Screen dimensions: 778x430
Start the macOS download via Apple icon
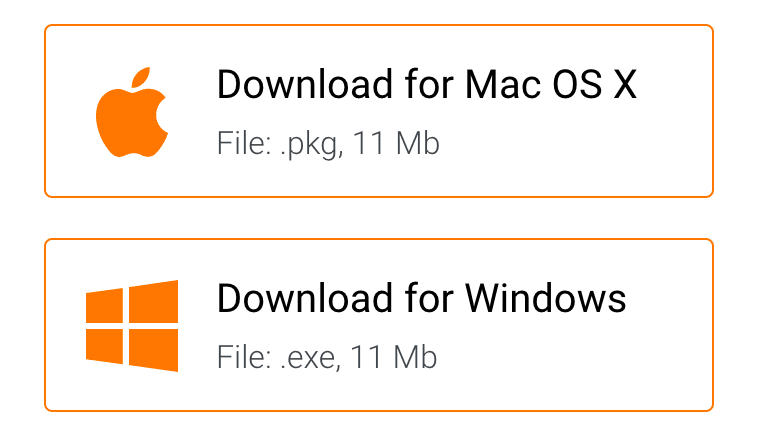(x=130, y=113)
